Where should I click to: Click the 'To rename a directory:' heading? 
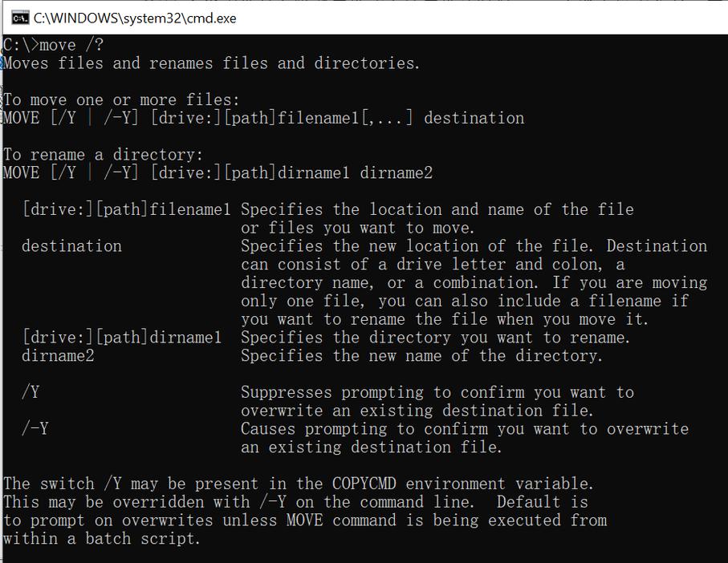coord(104,155)
